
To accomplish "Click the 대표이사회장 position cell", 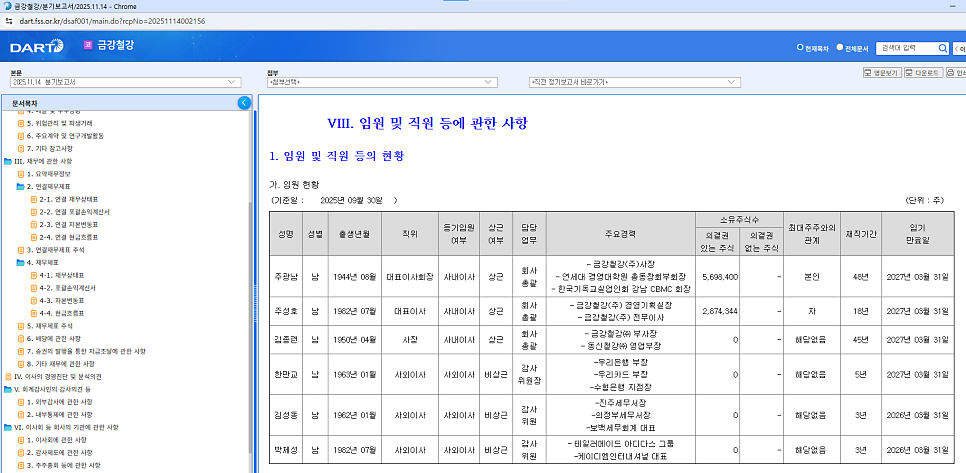I will pos(410,277).
